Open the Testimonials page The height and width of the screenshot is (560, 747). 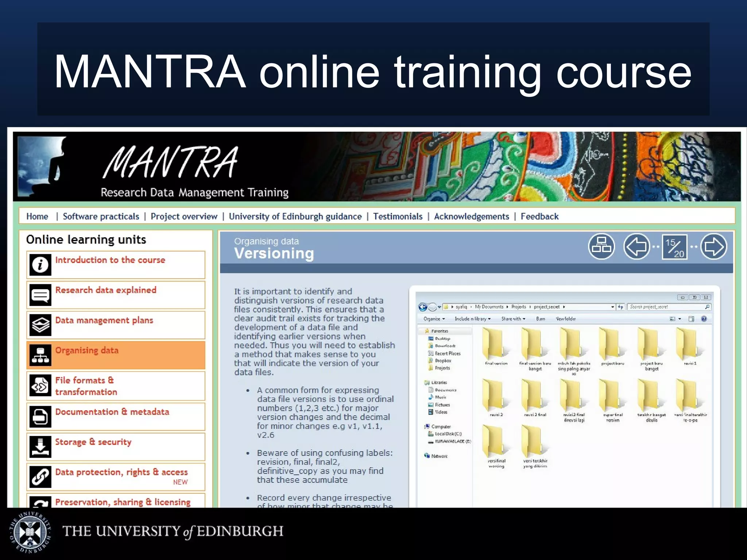[398, 217]
